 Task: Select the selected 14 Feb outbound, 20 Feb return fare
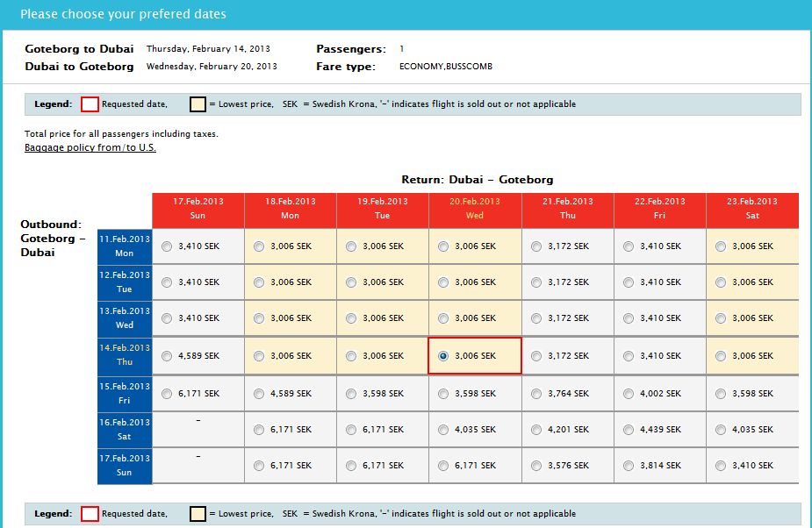point(443,356)
